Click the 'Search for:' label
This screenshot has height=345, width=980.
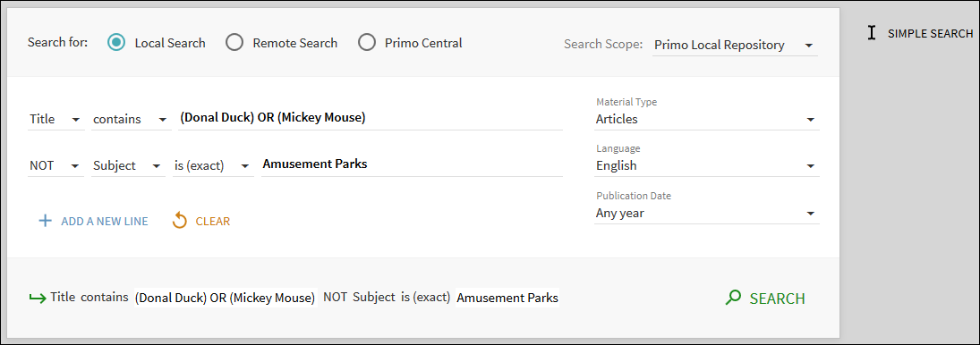tap(57, 42)
